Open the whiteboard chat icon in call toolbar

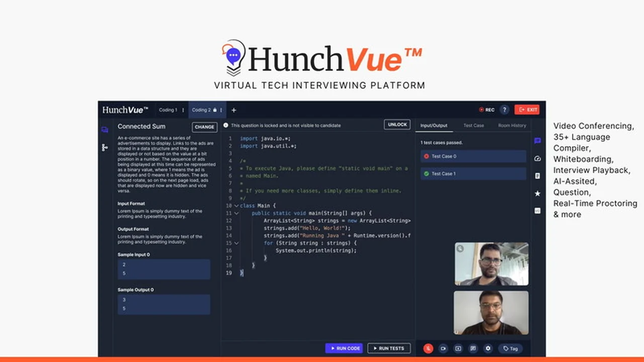click(x=473, y=348)
